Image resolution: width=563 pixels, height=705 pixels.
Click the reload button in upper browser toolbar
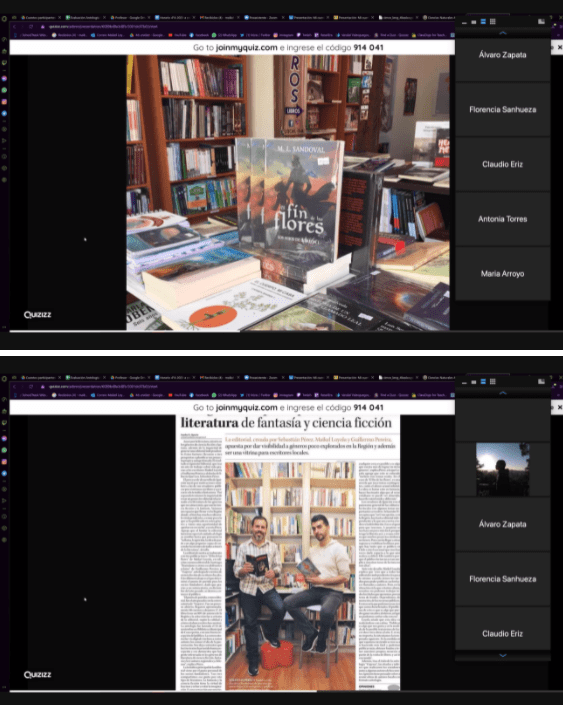click(31, 27)
